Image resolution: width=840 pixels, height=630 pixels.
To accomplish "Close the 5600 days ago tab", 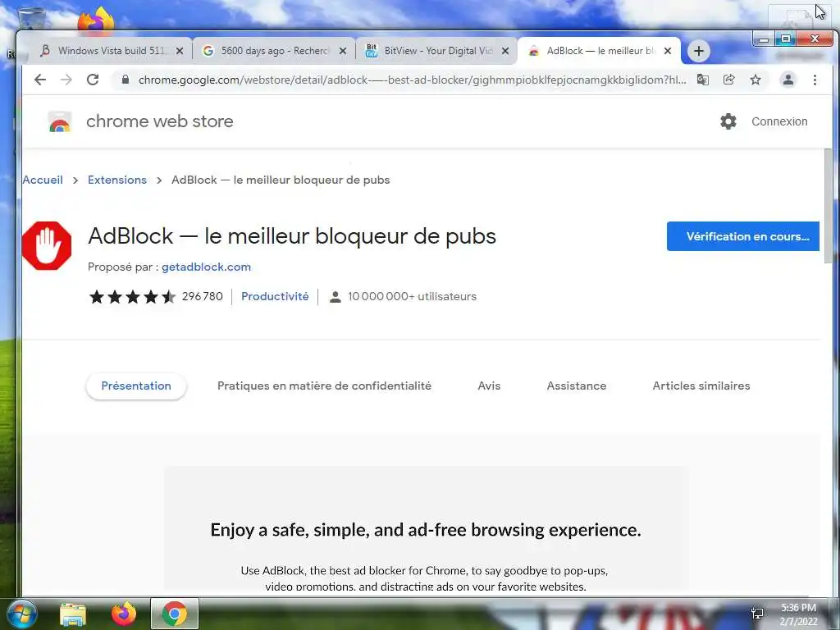I will (343, 51).
